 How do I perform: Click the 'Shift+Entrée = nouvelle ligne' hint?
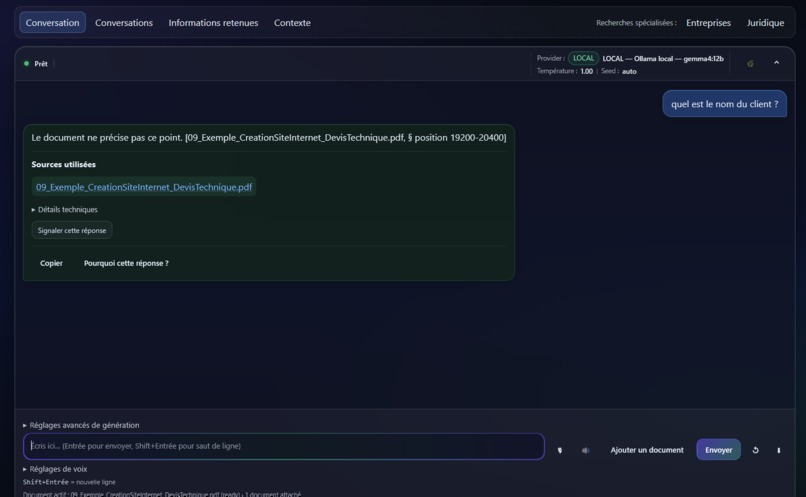click(x=69, y=482)
